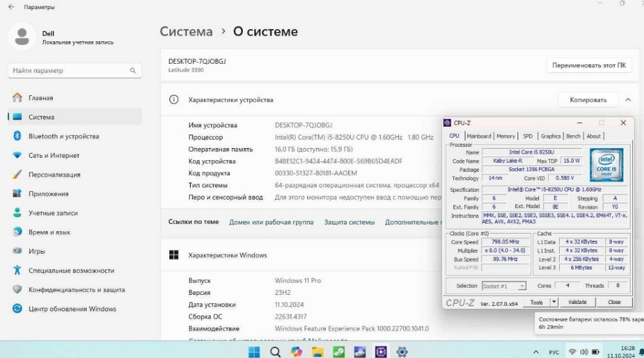
Task: Open Конфиденциальность и защита
Action: 75,290
